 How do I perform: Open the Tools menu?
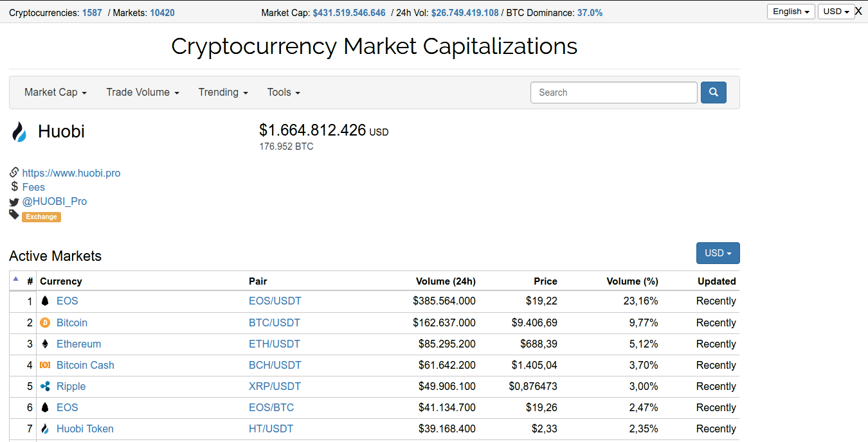pyautogui.click(x=284, y=93)
